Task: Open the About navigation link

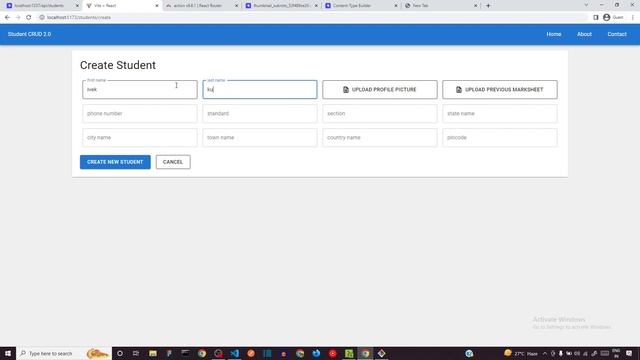Action: click(584, 34)
